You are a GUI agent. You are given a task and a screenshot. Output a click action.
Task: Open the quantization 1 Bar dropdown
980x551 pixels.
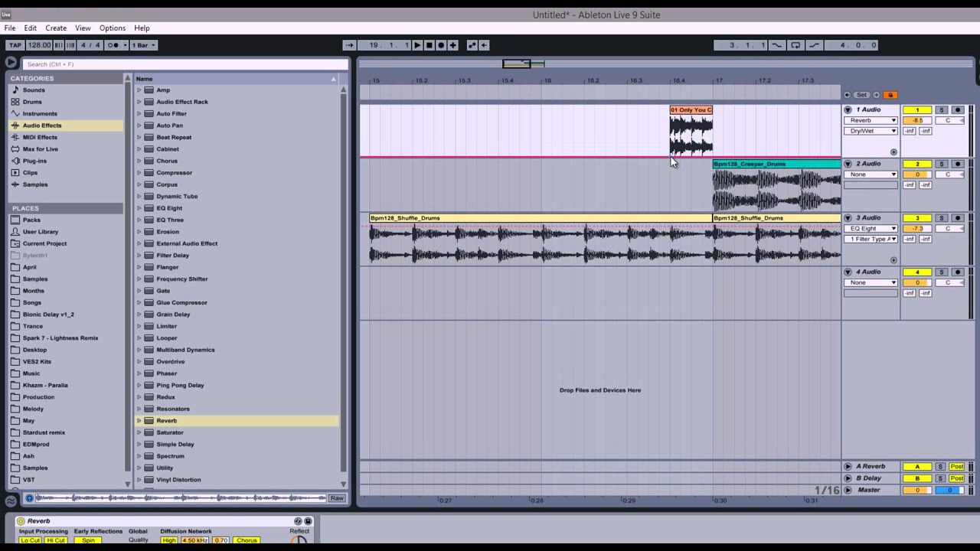click(x=144, y=45)
